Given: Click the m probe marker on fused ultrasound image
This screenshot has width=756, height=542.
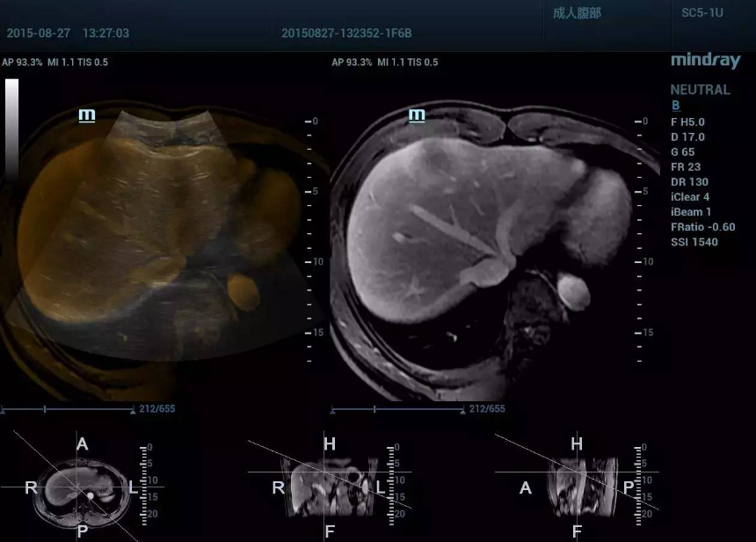Looking at the screenshot, I should tap(87, 115).
